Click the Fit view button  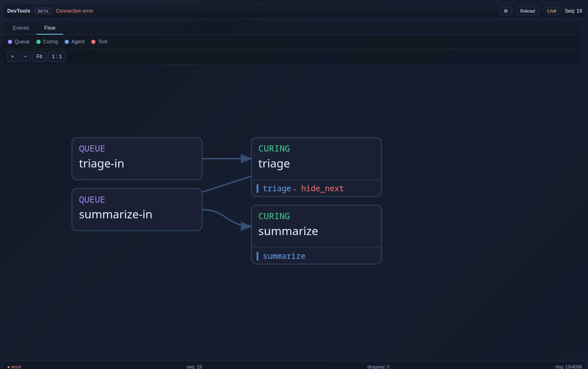point(39,56)
